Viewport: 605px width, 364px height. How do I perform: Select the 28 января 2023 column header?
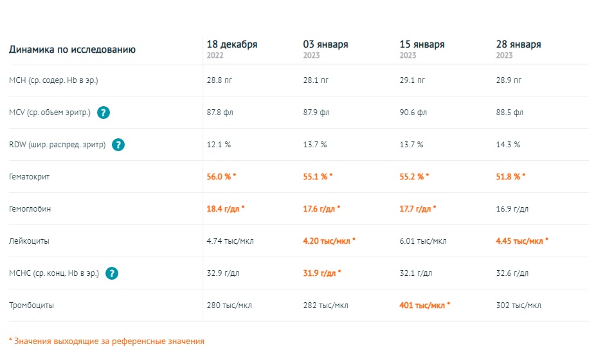point(519,49)
